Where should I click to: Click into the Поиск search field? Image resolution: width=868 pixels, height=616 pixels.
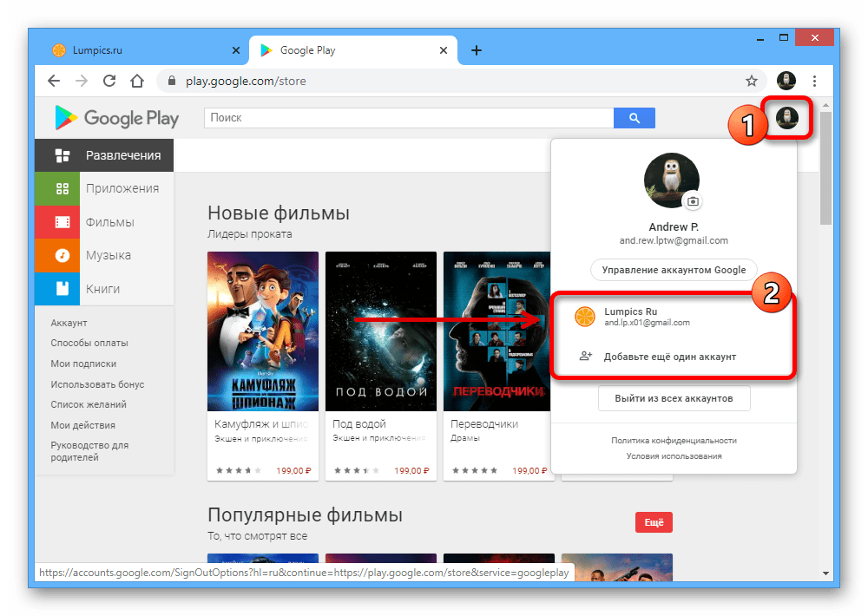coord(408,118)
